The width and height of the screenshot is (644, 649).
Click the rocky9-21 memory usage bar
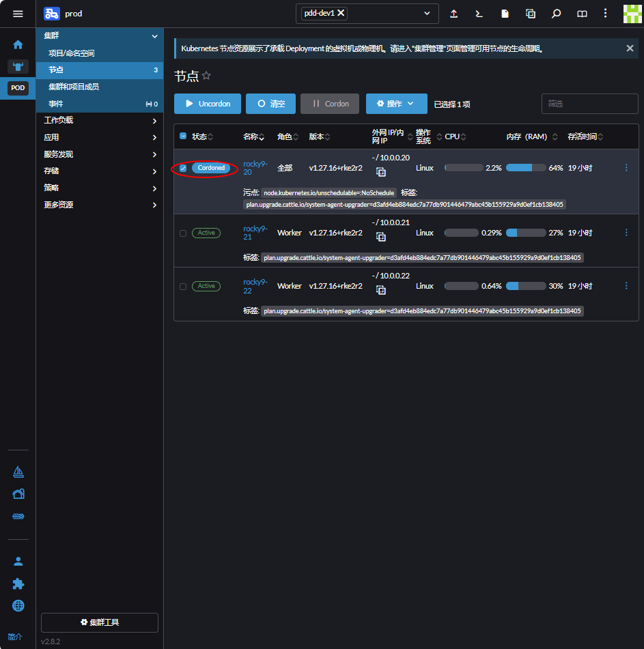pyautogui.click(x=526, y=233)
